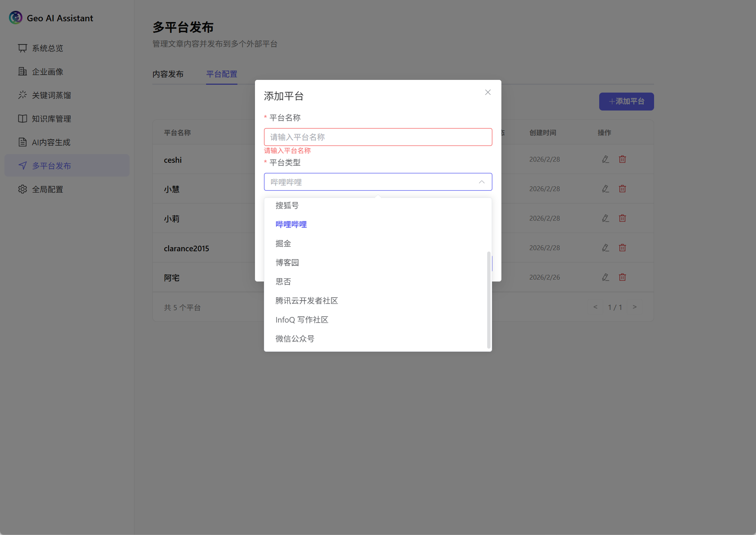Viewport: 756px width, 535px height.
Task: Click the 小莉 platform name
Action: pyautogui.click(x=172, y=219)
